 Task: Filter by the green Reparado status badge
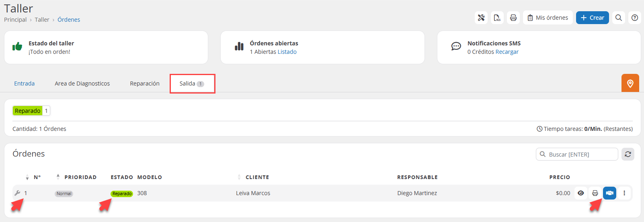point(28,111)
